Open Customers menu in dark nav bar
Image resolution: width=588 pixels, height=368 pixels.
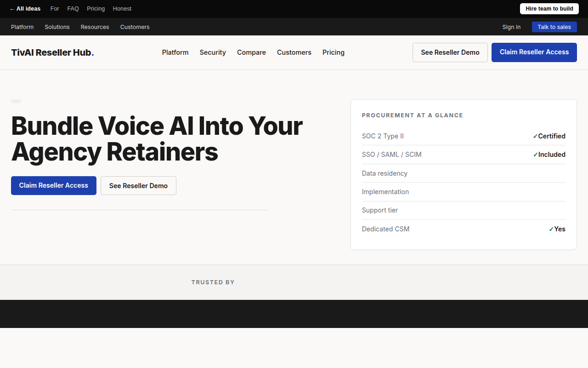click(x=135, y=27)
